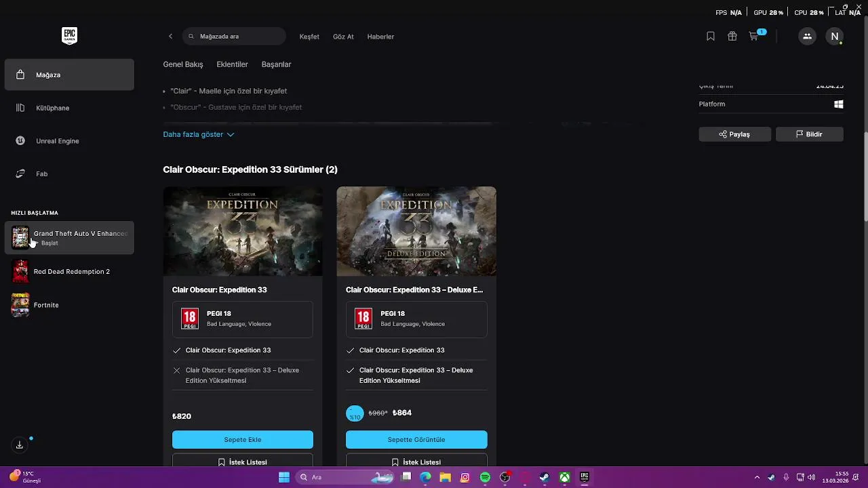Open the downloads icon in the sidebar

tap(20, 445)
